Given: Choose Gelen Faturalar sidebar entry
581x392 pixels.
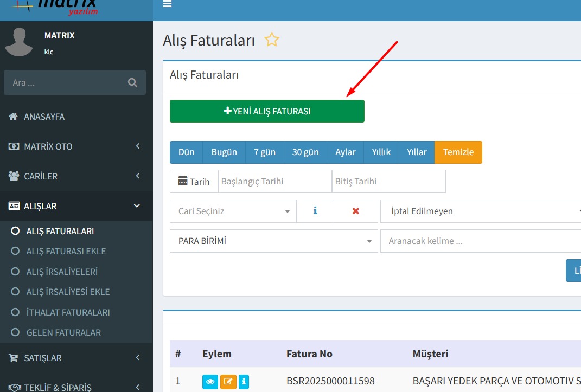Looking at the screenshot, I should tap(63, 332).
